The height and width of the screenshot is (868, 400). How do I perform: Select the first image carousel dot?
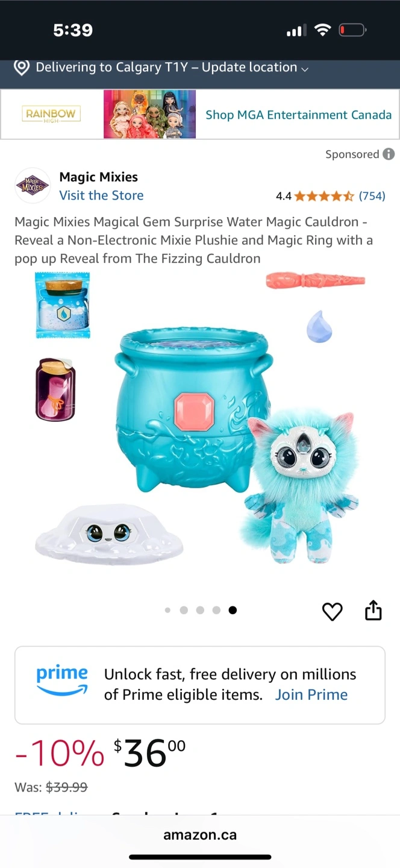167,610
